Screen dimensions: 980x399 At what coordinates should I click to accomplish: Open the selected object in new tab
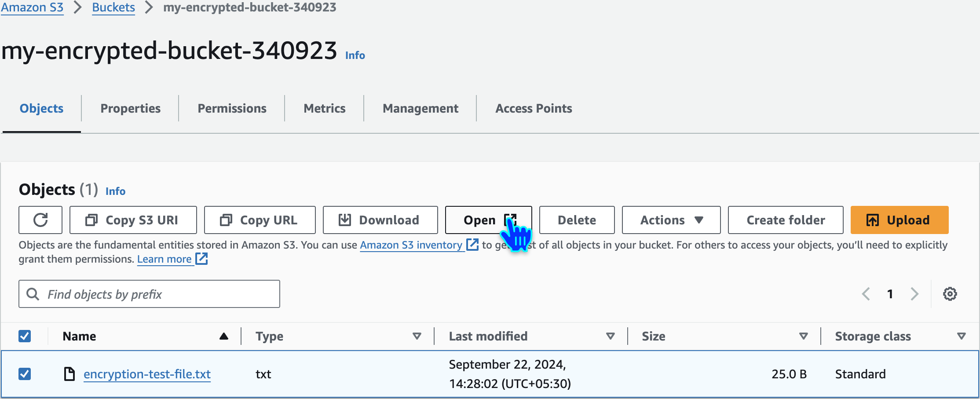489,220
